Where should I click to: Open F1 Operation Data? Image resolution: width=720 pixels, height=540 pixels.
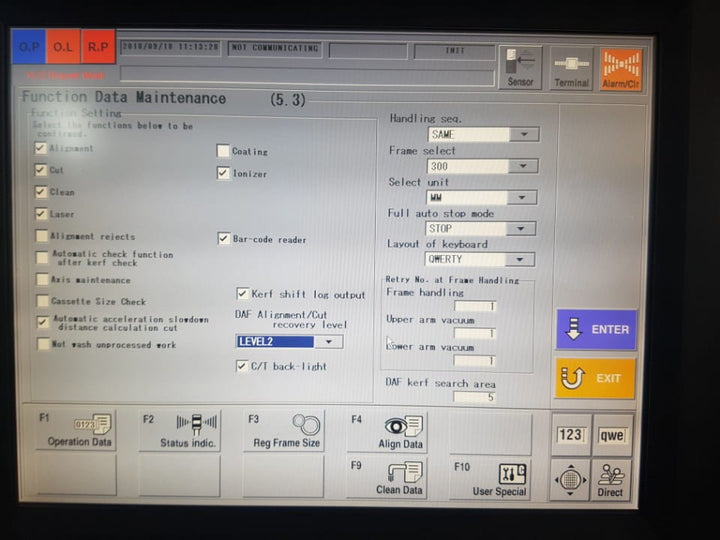tap(77, 430)
